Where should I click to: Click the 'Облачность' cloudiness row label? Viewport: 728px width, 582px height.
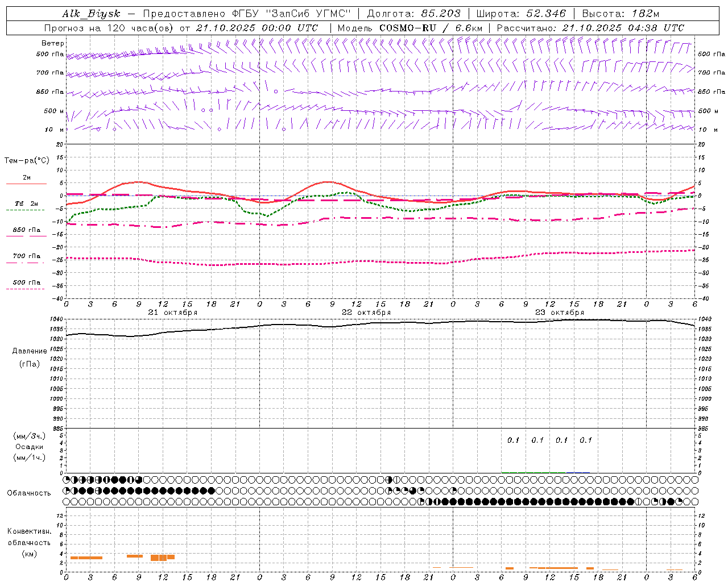click(x=29, y=493)
